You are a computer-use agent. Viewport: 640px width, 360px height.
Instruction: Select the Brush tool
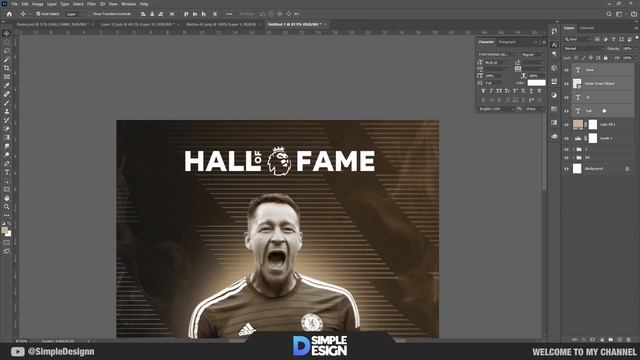[7, 102]
